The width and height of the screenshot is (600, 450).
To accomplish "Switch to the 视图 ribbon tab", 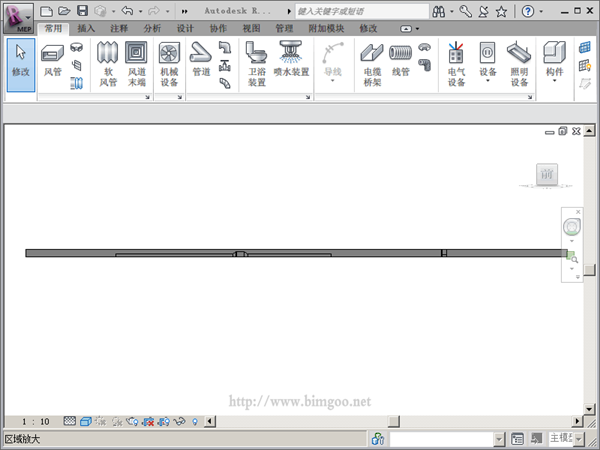I will tap(251, 28).
